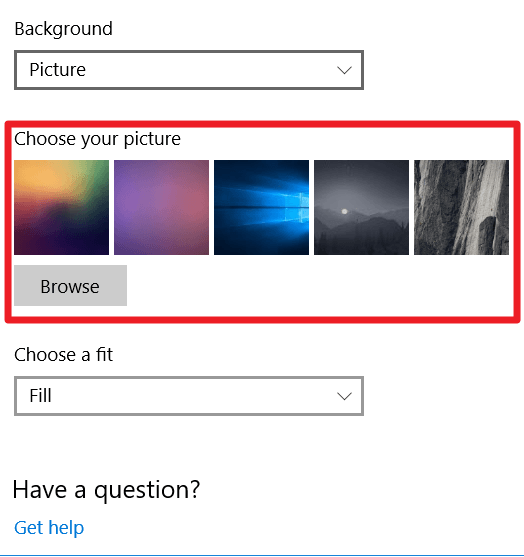Open the Background type dropdown

(189, 70)
